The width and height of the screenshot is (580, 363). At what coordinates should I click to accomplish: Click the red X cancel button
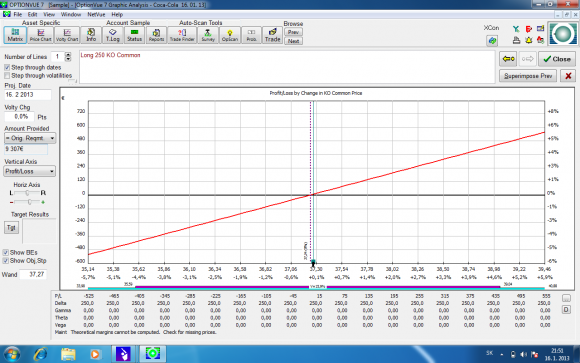568,76
